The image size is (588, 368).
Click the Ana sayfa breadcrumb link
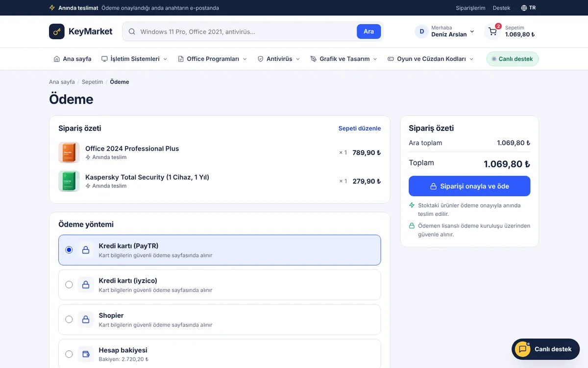[x=62, y=82]
